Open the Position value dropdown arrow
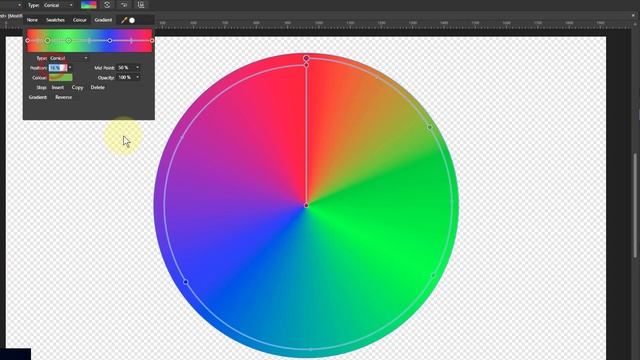 tap(70, 68)
